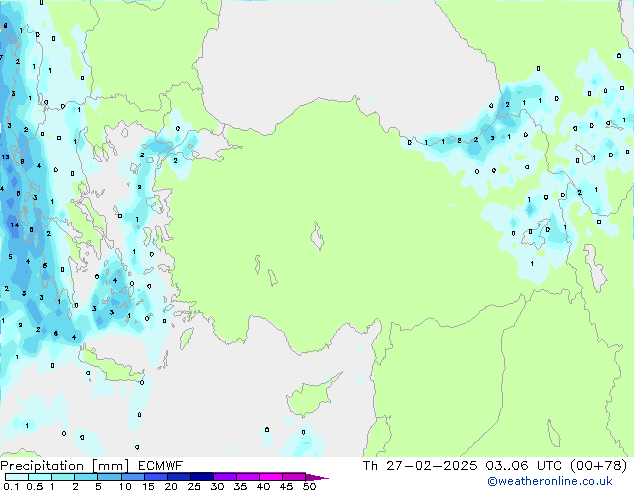The height and width of the screenshot is (490, 634).
Task: Click the '40' legend scale label
Action: (263, 486)
